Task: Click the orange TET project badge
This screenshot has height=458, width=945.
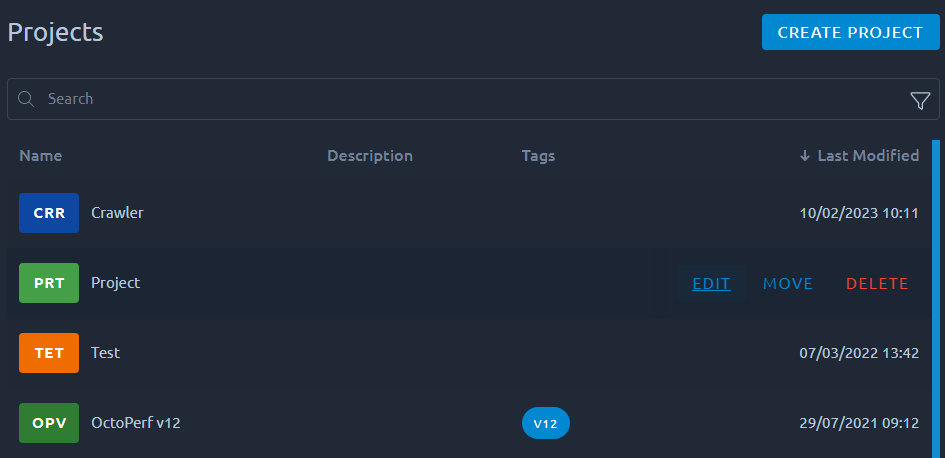Action: click(x=49, y=353)
